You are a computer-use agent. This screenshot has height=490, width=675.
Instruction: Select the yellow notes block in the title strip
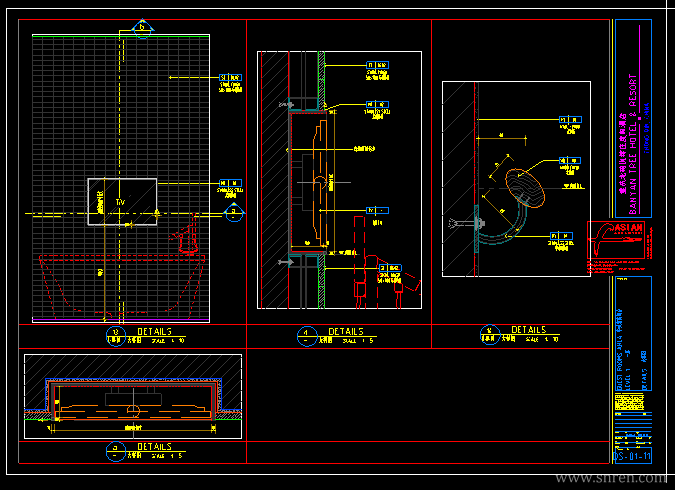point(629,402)
